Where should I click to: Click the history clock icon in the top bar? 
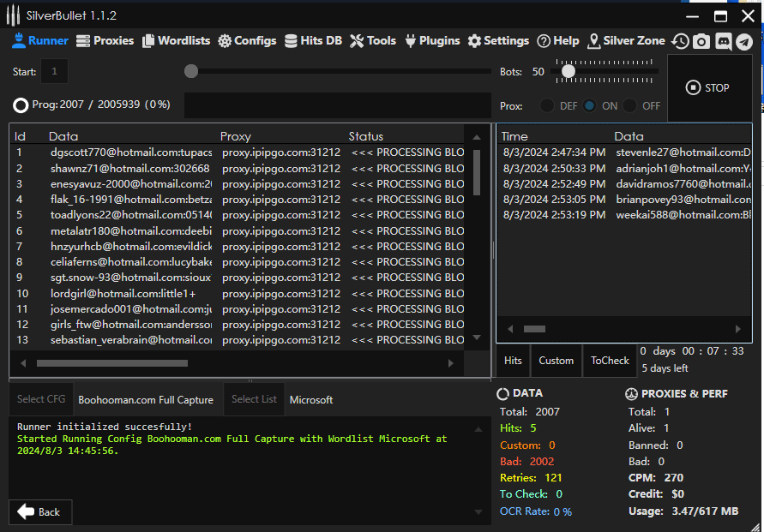680,41
